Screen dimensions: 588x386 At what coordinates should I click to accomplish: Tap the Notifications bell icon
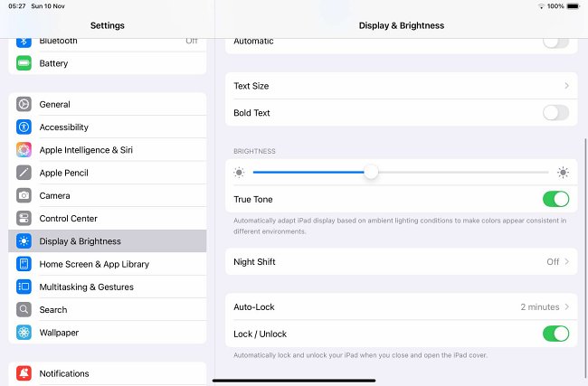(x=24, y=373)
